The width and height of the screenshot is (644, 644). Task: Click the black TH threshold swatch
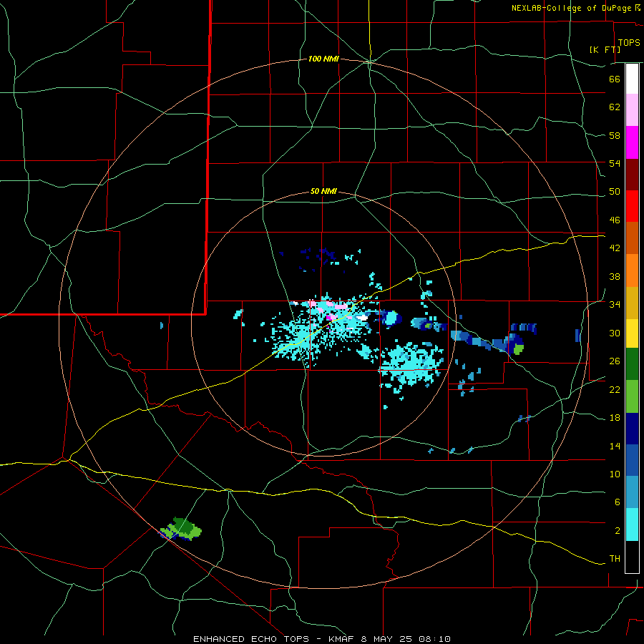click(632, 557)
